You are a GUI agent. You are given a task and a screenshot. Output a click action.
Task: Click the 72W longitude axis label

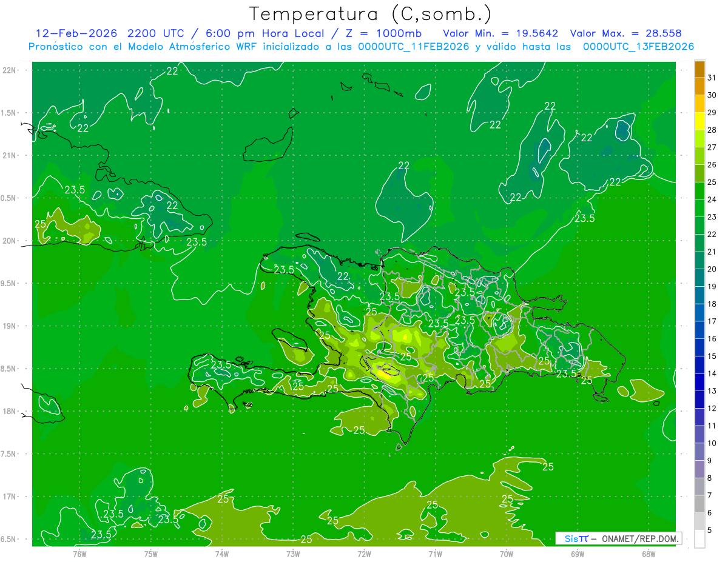[x=364, y=554]
